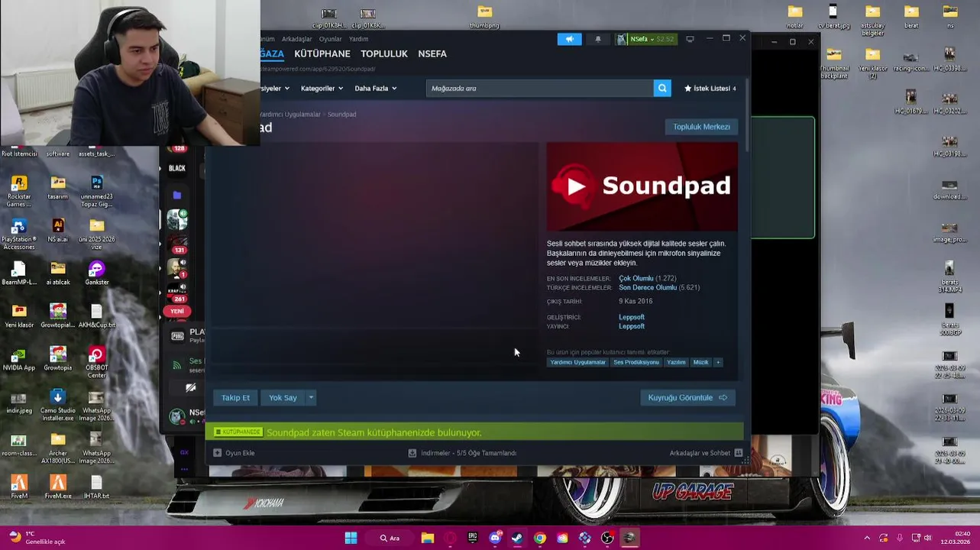980x550 pixels.
Task: Open the Leppsoft developer link
Action: pyautogui.click(x=632, y=317)
